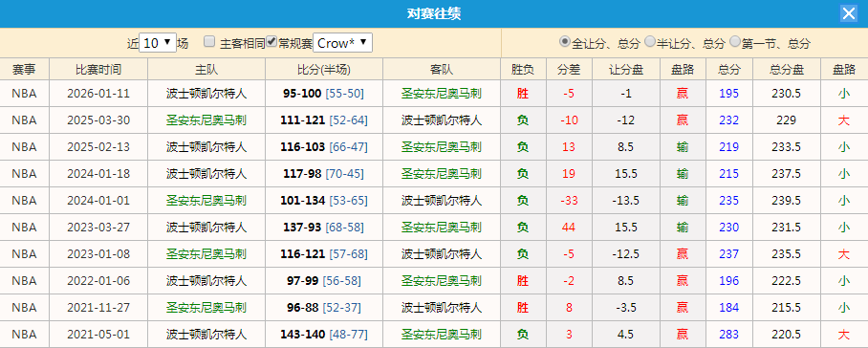Click the score 117-98 on 2024-01-18
The image size is (868, 348).
[302, 174]
